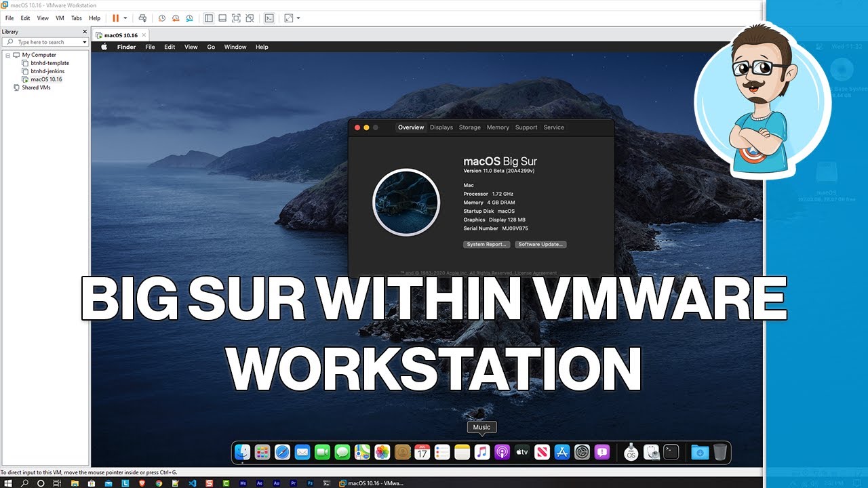868x488 pixels.
Task: Revert the VM to its previous snapshot
Action: click(176, 18)
